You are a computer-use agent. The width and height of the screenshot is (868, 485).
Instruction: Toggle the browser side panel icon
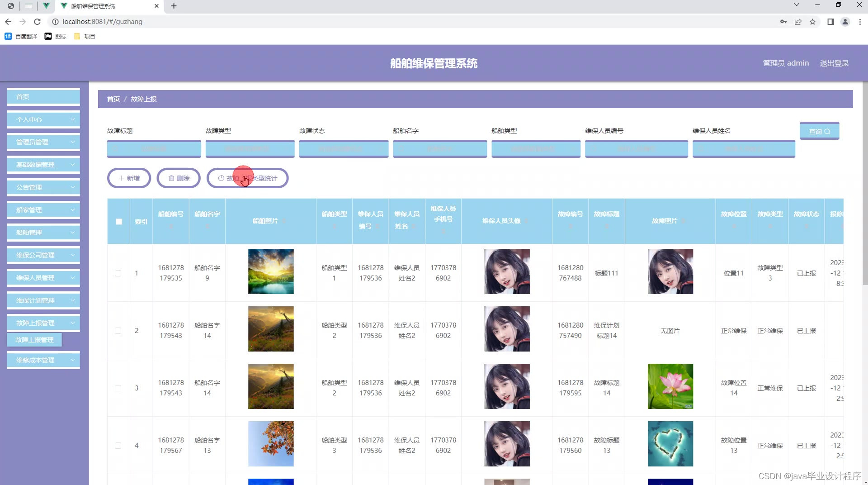click(x=830, y=22)
